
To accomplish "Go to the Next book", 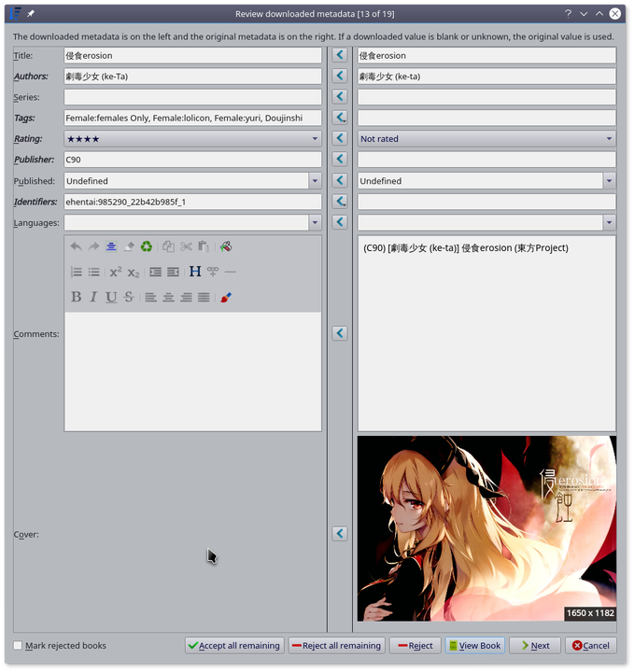I will (x=534, y=646).
